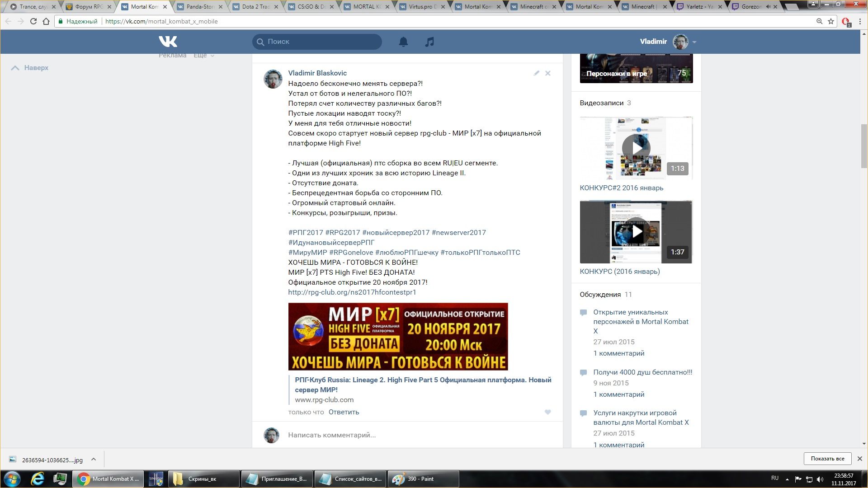868x488 pixels.
Task: Click Vladimir's avatar in the header
Action: point(680,42)
